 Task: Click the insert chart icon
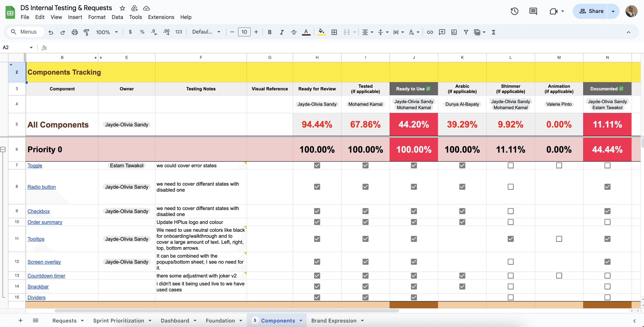tap(454, 32)
